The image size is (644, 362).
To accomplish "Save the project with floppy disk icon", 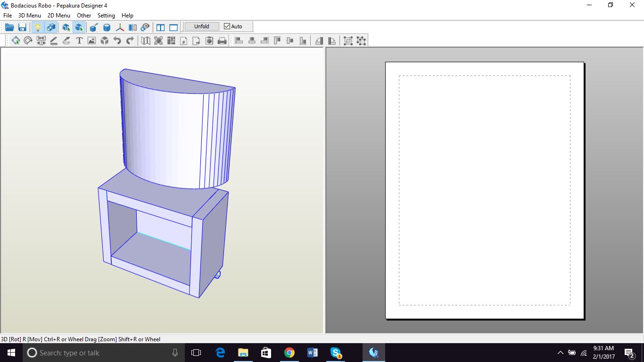I will click(x=22, y=27).
